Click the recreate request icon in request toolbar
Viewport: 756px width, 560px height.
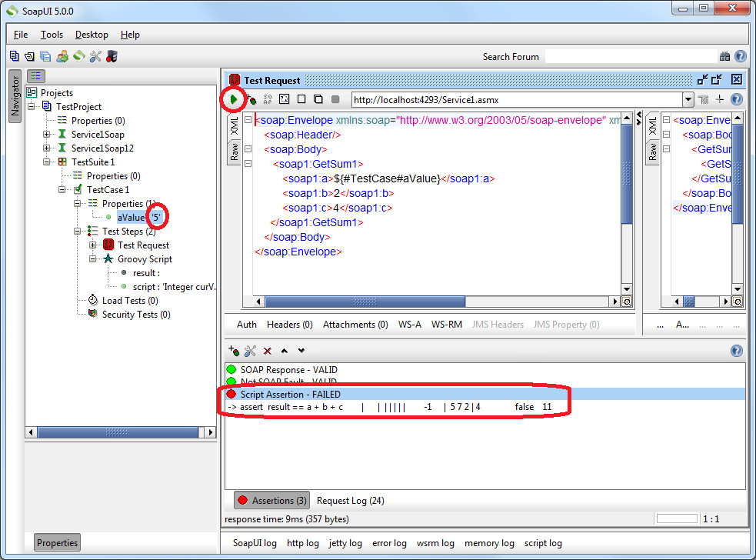(x=285, y=99)
